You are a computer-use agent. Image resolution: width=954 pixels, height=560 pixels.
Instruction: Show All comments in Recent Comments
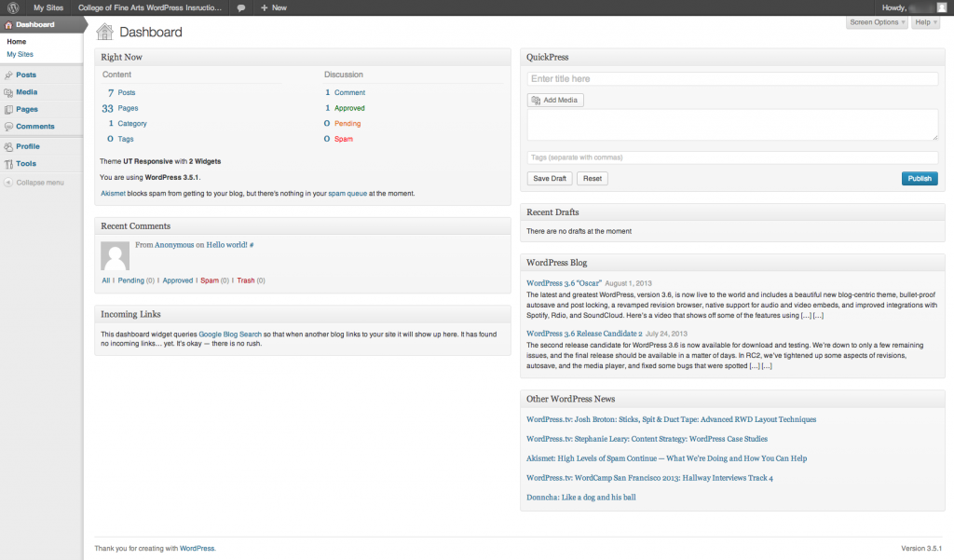pos(106,280)
